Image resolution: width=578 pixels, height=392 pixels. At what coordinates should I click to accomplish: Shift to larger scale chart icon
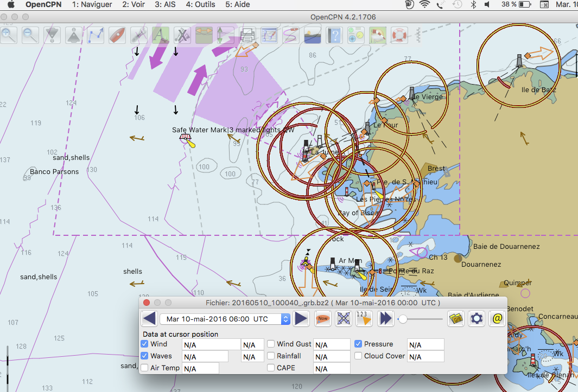click(x=52, y=35)
